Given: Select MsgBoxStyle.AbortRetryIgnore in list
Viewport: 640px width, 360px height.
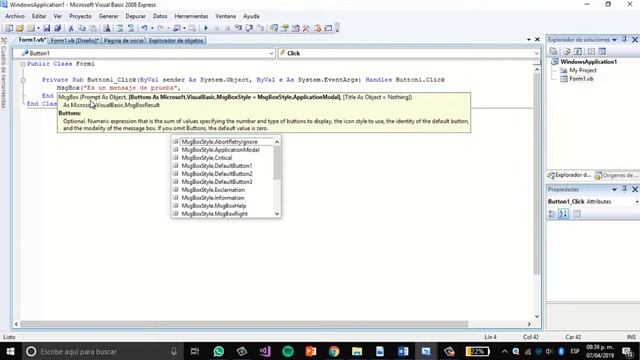Looking at the screenshot, I should 220,142.
